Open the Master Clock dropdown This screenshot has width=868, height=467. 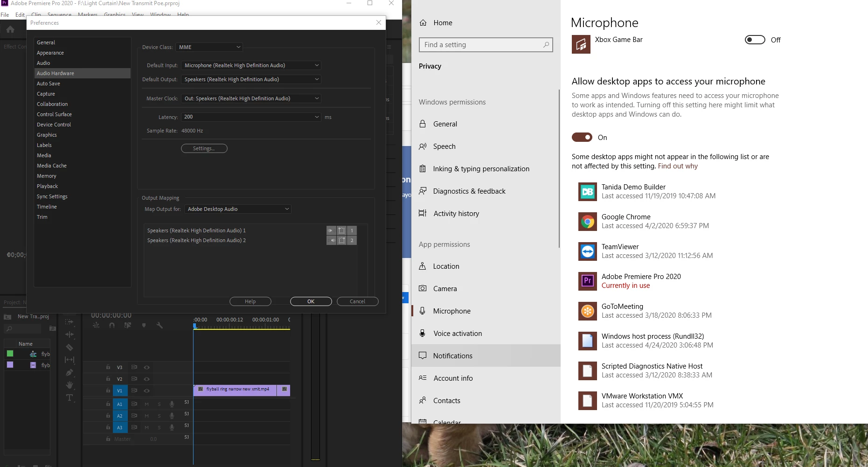tap(251, 98)
